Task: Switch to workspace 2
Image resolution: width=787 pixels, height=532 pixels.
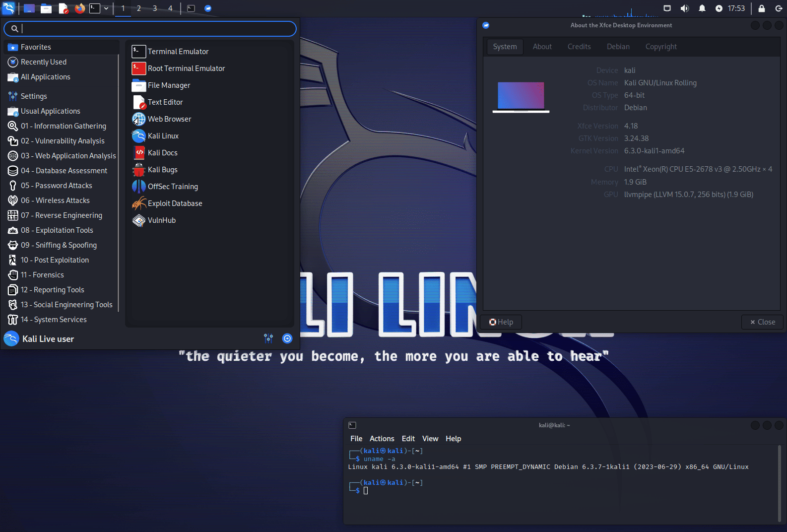Action: point(139,8)
